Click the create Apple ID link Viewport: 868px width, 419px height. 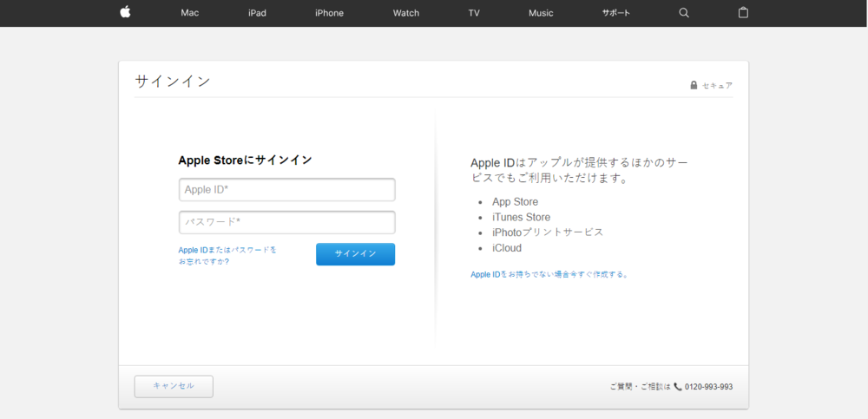[x=549, y=274]
